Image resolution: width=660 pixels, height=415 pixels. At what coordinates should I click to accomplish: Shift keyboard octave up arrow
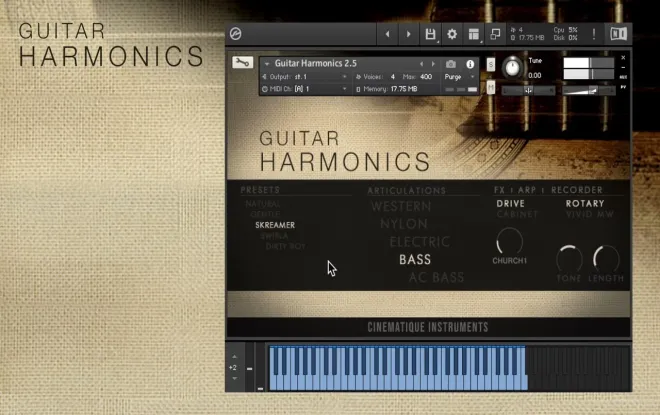coord(234,357)
